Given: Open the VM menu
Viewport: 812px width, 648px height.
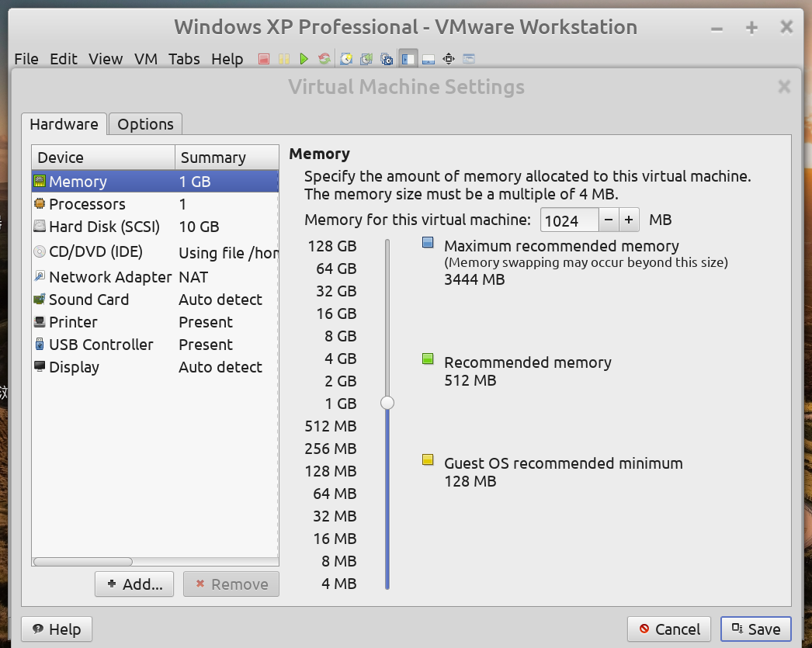Looking at the screenshot, I should click(x=145, y=59).
